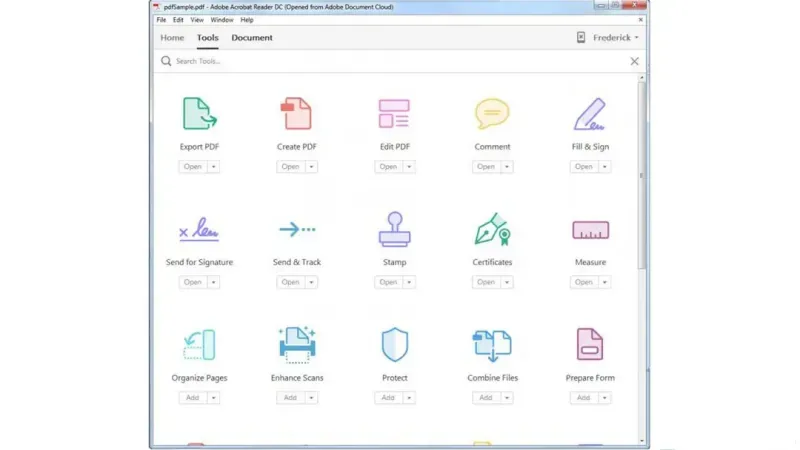The width and height of the screenshot is (800, 450).
Task: Open the Organize Pages Add dropdown arrow
Action: [x=214, y=397]
